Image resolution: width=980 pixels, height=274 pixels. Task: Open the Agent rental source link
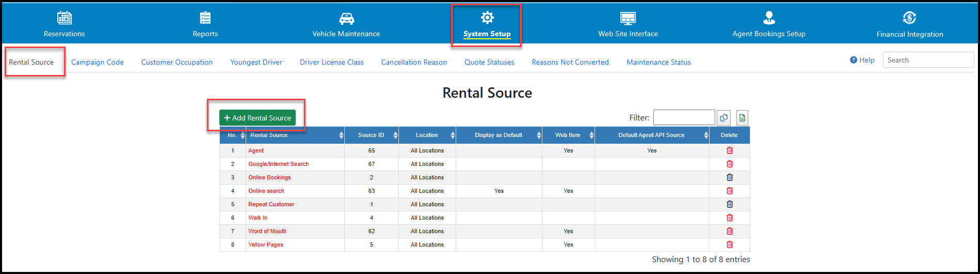point(256,150)
